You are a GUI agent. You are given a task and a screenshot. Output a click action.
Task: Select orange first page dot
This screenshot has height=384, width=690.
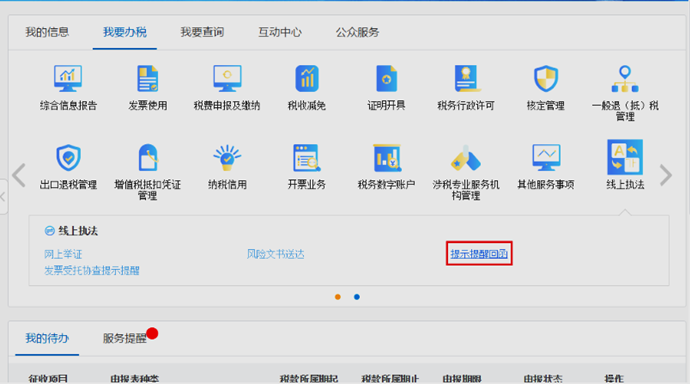338,297
